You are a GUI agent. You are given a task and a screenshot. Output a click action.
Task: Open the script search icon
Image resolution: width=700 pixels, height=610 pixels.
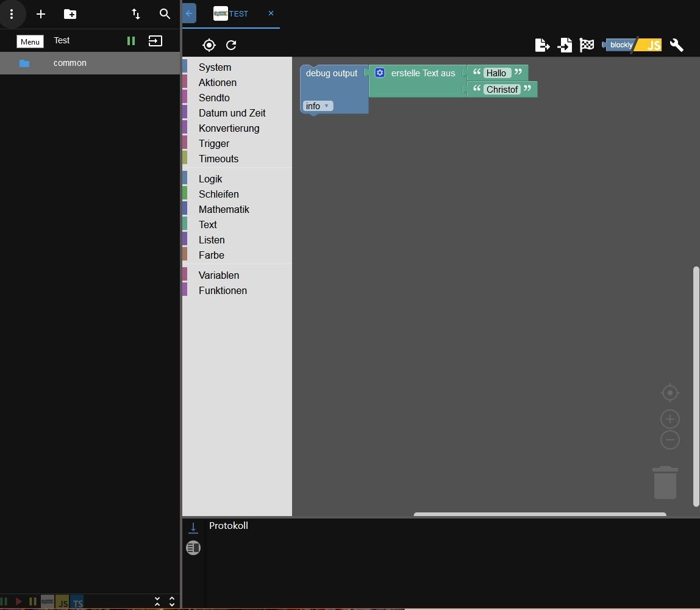point(165,14)
